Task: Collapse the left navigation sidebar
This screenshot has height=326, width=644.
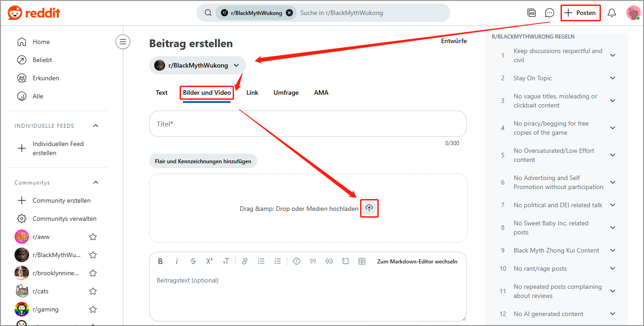Action: pos(122,42)
